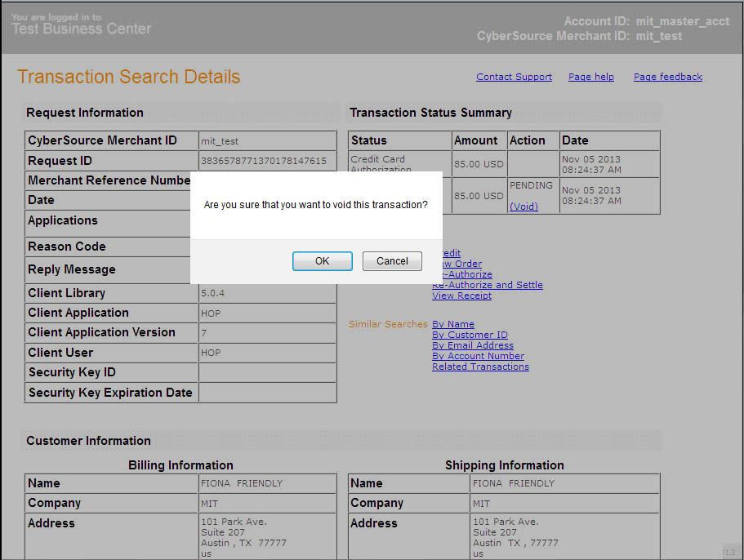744x560 pixels.
Task: Open the Contact Support link
Action: 514,77
